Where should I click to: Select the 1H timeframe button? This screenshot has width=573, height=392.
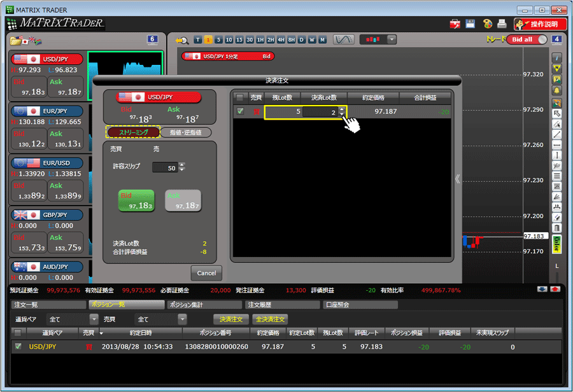[260, 40]
